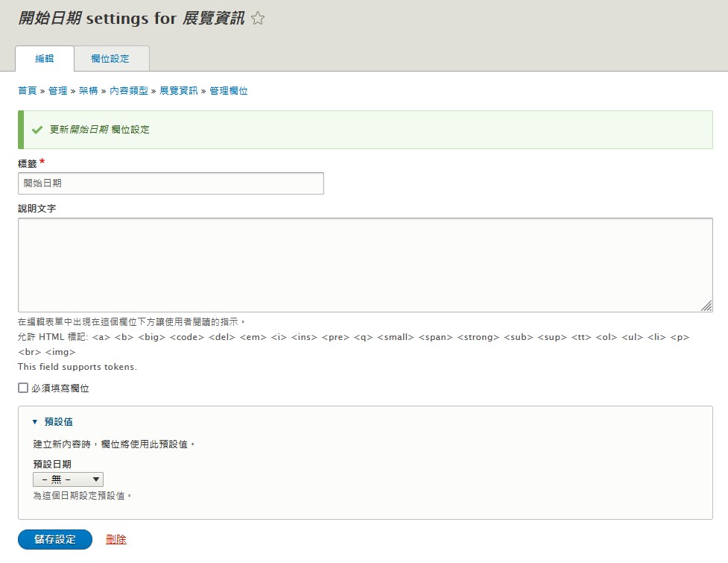728x563 pixels.
Task: Click the star shortcut icon beside the title
Action: click(x=258, y=19)
